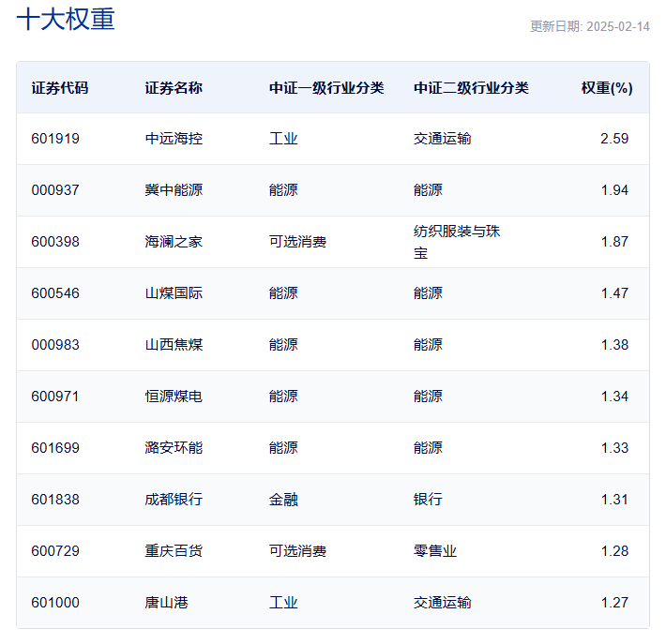666x644 pixels.
Task: Select the name 恒源煤电
Action: click(x=174, y=397)
